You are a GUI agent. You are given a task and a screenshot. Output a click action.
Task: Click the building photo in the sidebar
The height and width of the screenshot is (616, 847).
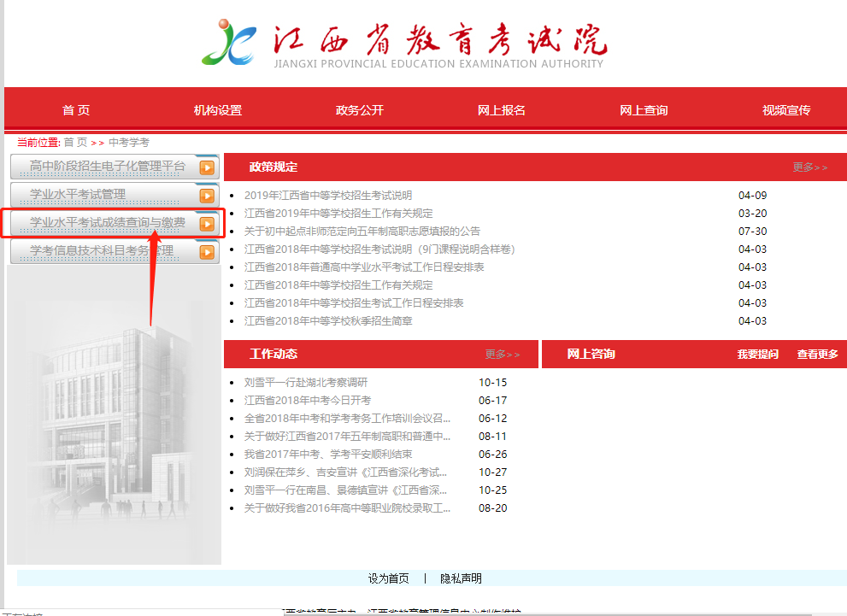pyautogui.click(x=114, y=416)
